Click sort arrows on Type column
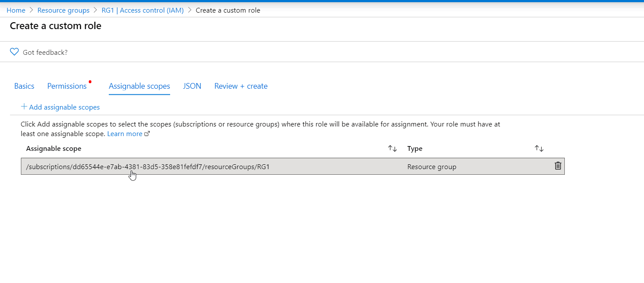This screenshot has height=283, width=644. tap(539, 148)
